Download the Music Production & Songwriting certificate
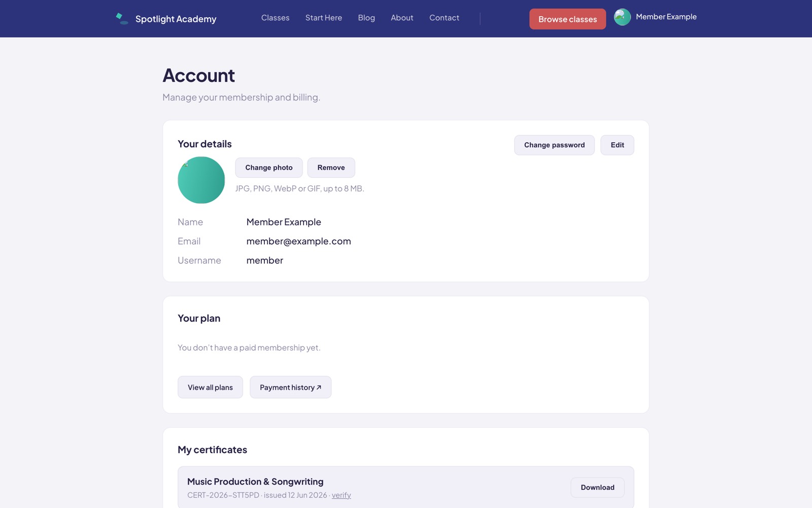 (x=597, y=487)
